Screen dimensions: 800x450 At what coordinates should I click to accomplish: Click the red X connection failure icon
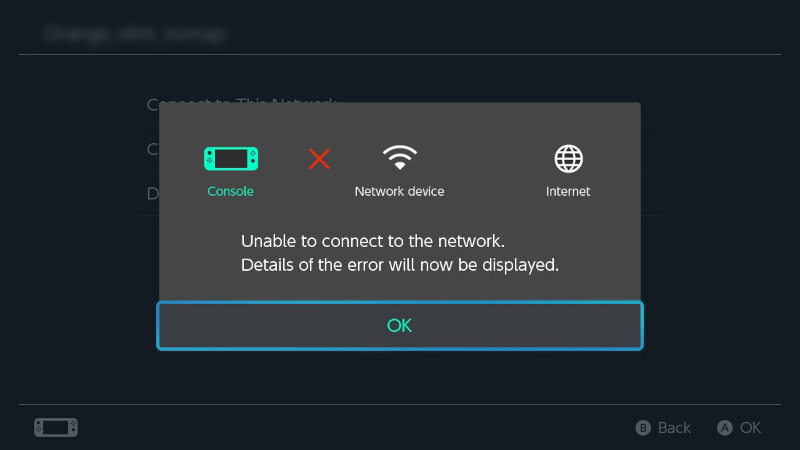[x=319, y=159]
